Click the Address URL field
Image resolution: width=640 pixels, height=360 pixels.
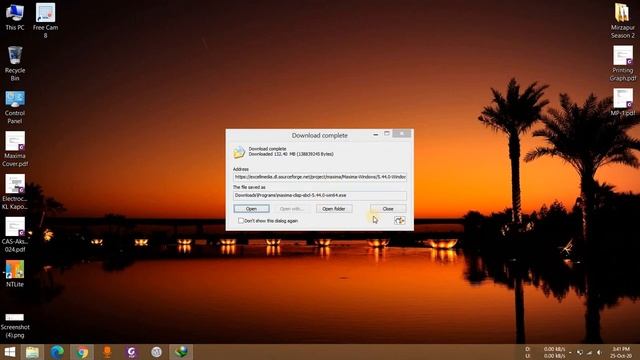[x=320, y=177]
